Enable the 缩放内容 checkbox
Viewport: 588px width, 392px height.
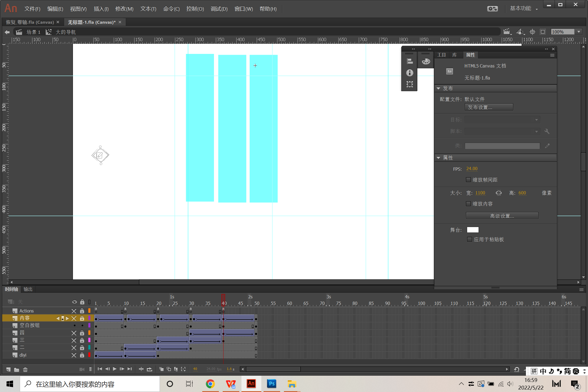(468, 204)
